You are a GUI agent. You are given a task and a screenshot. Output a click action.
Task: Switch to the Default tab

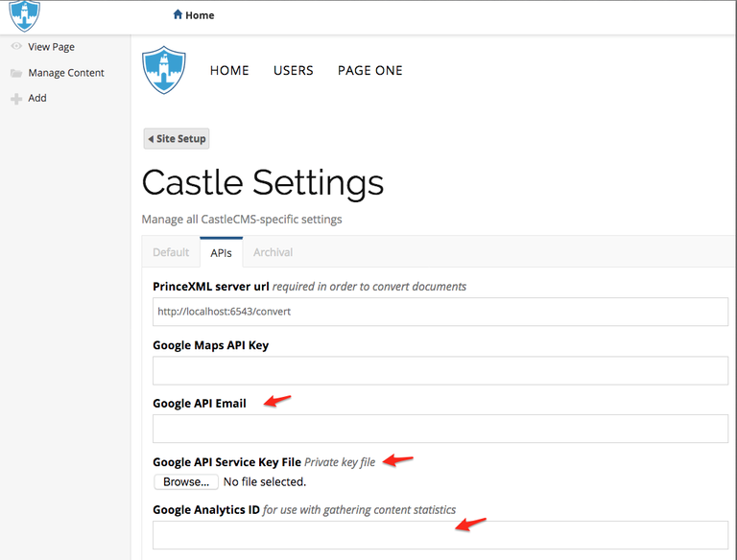tap(171, 252)
